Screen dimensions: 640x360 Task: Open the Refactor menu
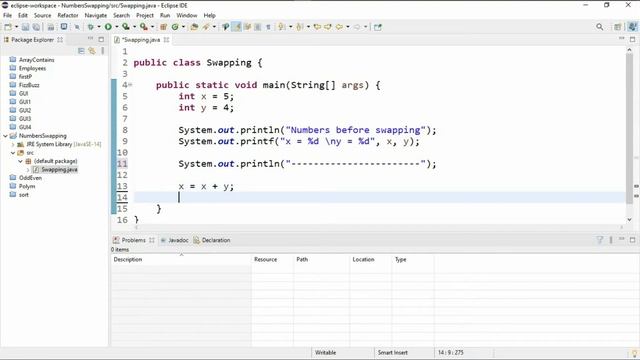click(x=67, y=15)
